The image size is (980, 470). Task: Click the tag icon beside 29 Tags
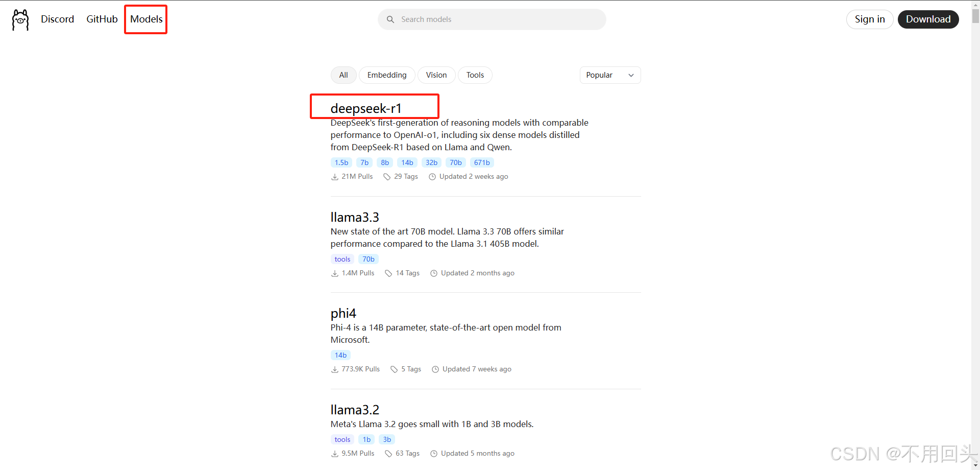pyautogui.click(x=387, y=177)
